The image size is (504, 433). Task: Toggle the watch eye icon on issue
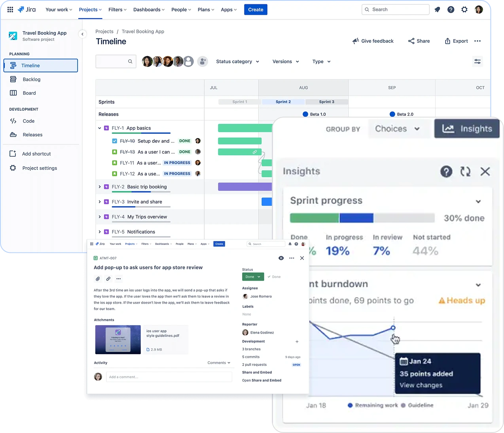point(281,258)
